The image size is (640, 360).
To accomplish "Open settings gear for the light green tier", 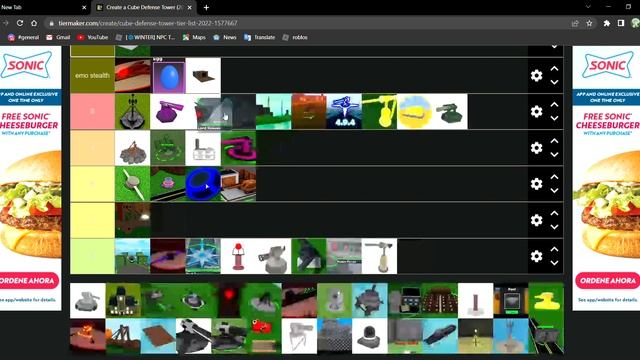I will tap(536, 256).
